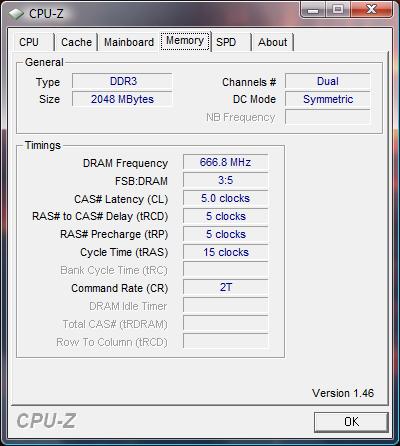Screen dimensions: 400x446
Task: Click the Dual channels value field
Action: 328,81
